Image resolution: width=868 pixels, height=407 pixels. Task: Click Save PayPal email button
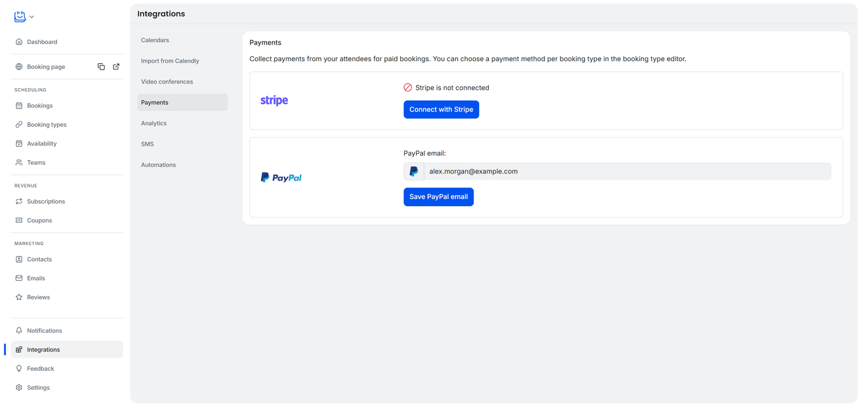tap(438, 197)
